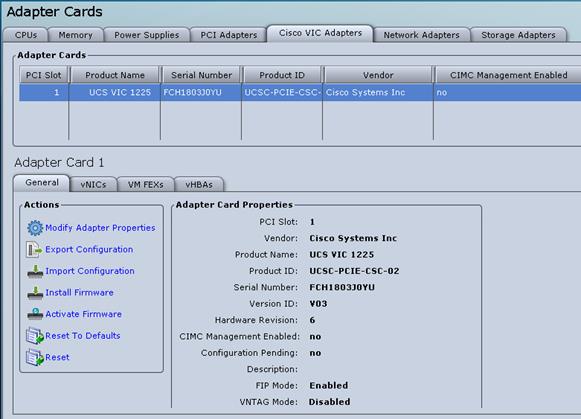Click the 'no' cell in adapter table row

pos(508,93)
